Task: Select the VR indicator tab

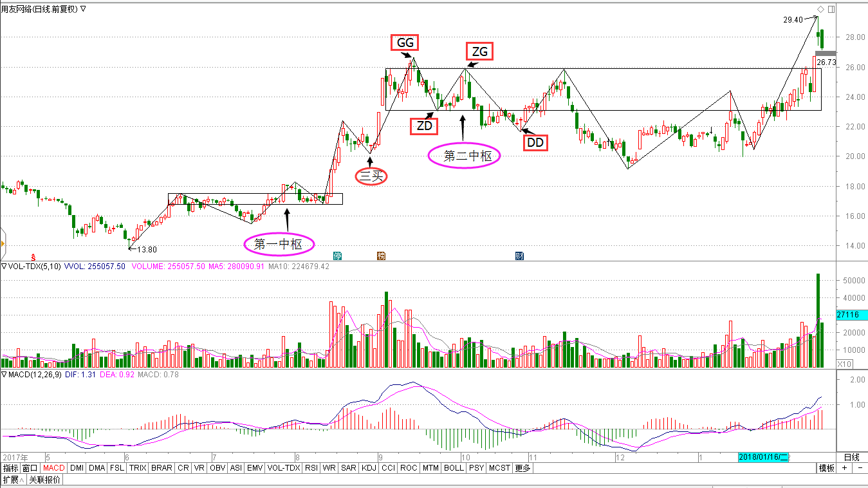Action: tap(199, 468)
